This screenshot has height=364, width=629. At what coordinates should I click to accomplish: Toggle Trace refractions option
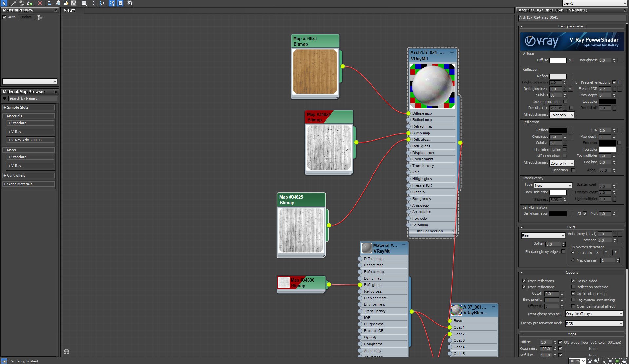coord(524,287)
